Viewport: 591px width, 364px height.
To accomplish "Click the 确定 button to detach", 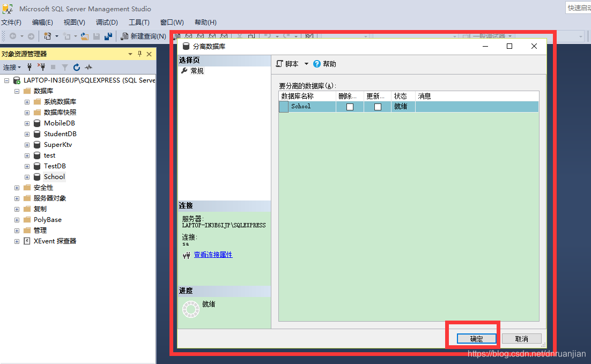I will tap(476, 339).
